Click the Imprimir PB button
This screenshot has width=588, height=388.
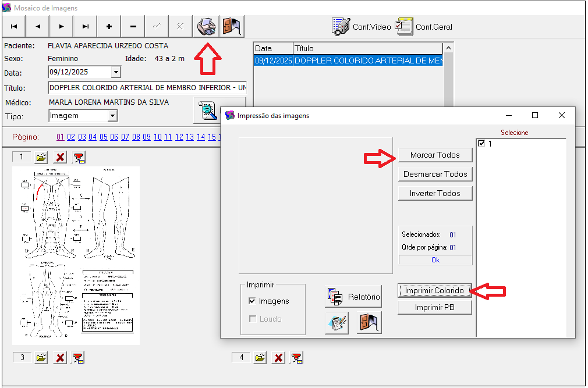click(434, 307)
